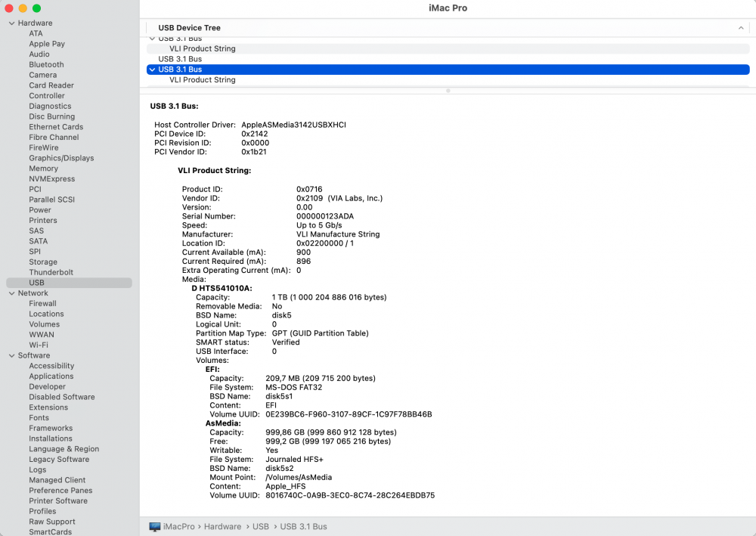Select Thunderbolt in the sidebar

(51, 272)
